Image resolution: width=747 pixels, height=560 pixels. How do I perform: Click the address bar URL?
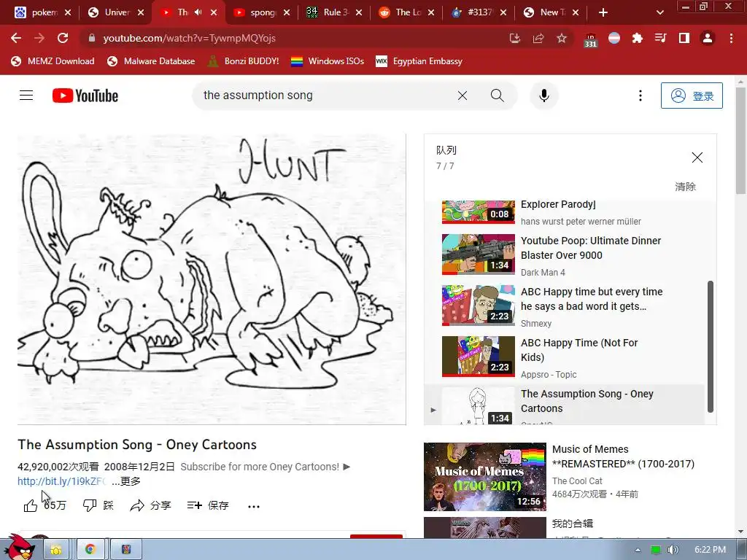pos(189,38)
